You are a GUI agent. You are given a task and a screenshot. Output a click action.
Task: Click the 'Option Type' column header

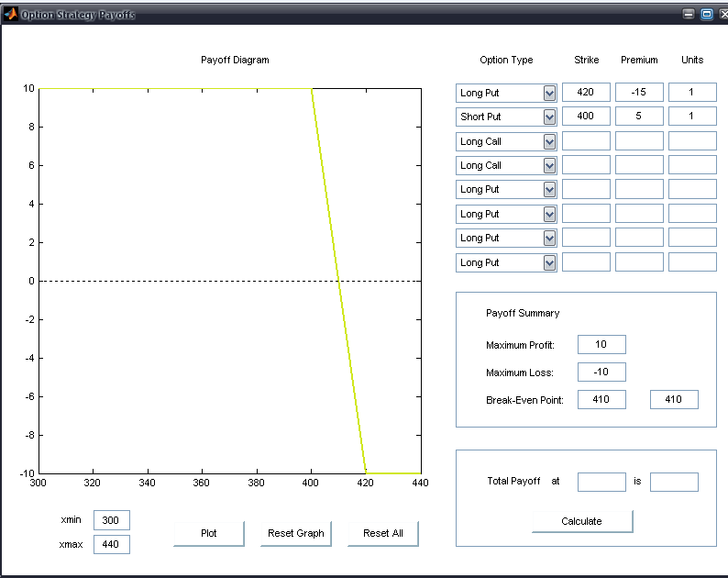(506, 60)
